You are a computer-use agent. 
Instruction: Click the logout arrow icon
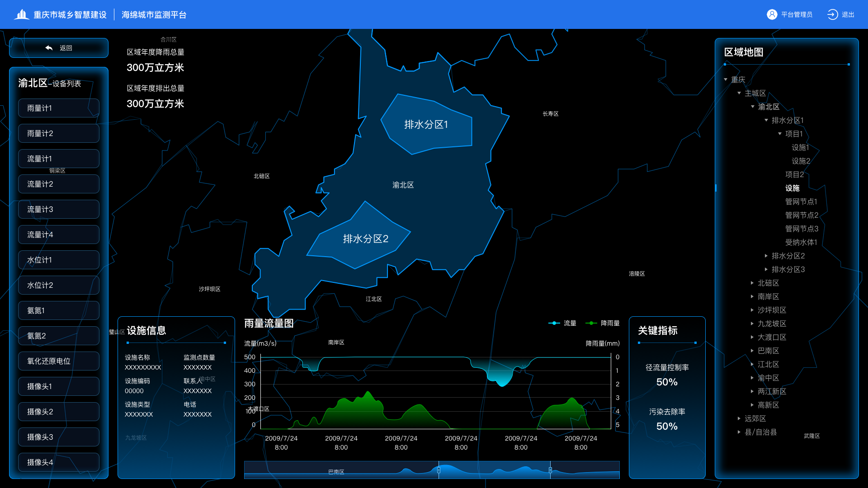[x=832, y=14]
